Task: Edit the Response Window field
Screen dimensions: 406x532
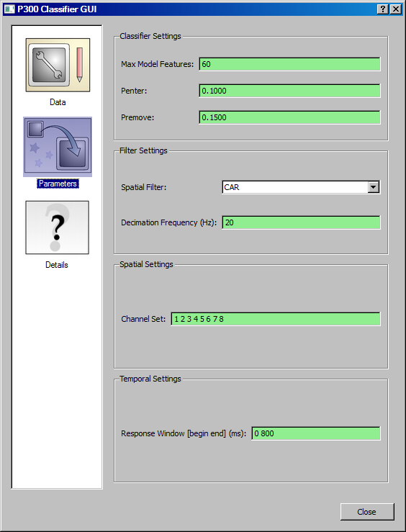Action: coord(316,433)
